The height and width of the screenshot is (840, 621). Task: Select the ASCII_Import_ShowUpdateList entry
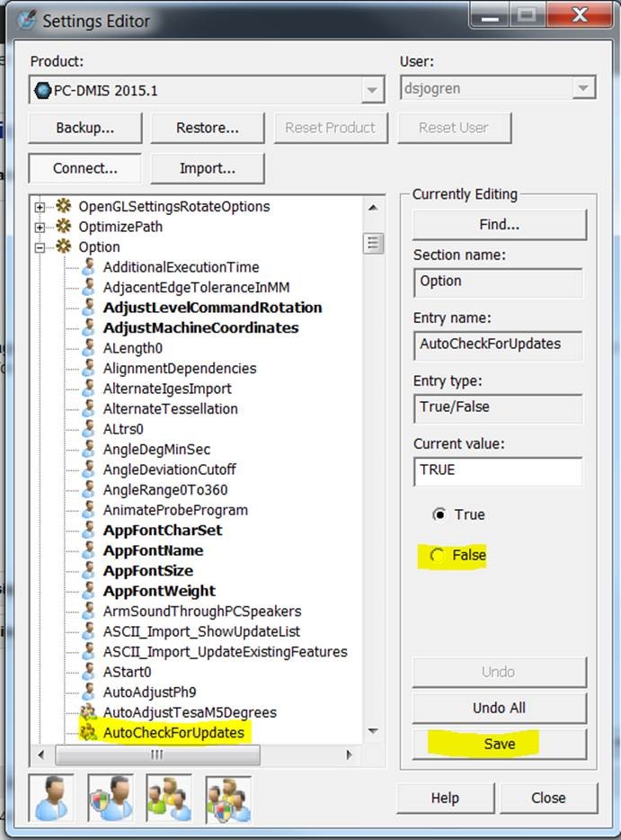201,631
